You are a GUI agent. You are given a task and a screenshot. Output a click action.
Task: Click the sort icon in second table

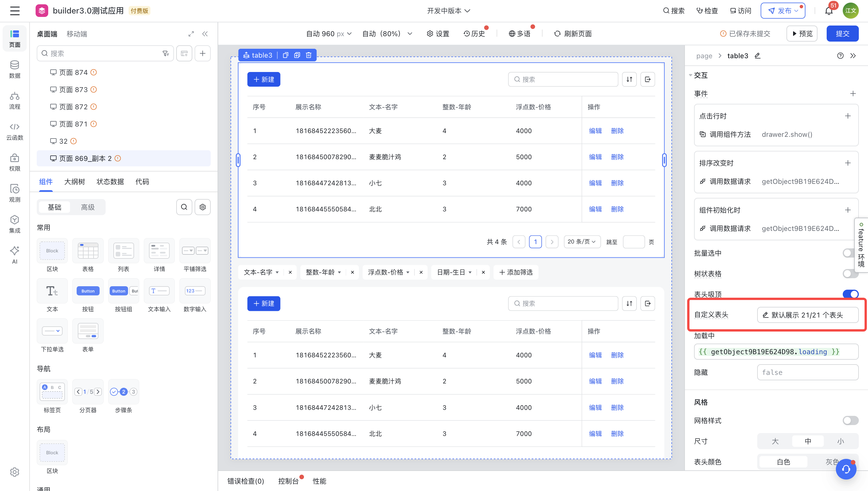629,303
